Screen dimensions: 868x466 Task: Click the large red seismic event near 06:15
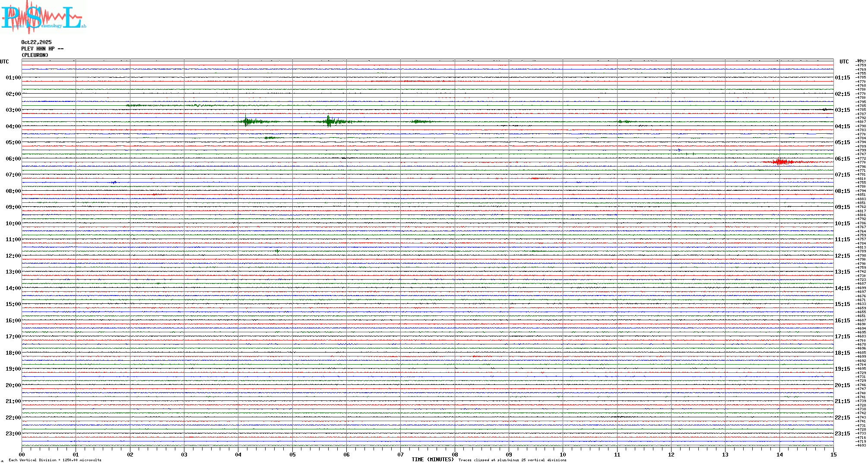coord(780,162)
